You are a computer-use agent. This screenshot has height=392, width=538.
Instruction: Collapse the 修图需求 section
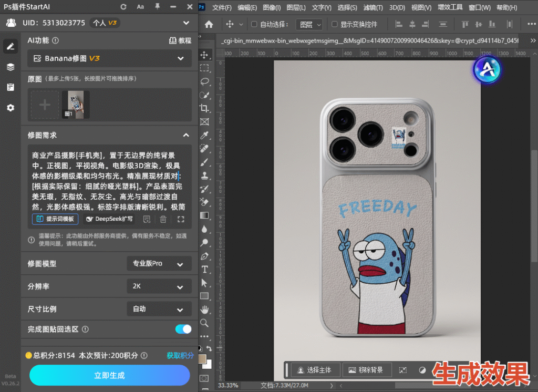[186, 135]
